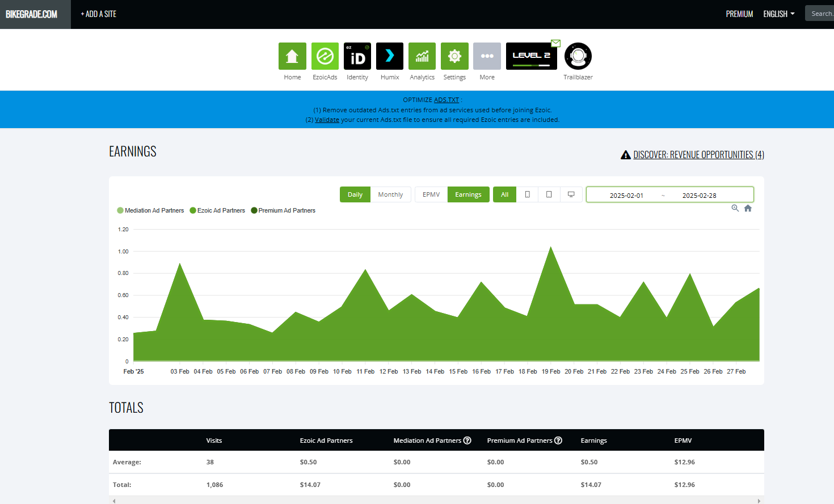Click the warning triangle beside Discover
Viewport: 834px width, 504px height.
pos(626,155)
